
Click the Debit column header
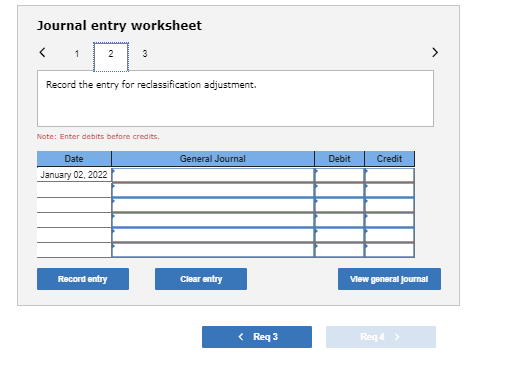coord(339,159)
